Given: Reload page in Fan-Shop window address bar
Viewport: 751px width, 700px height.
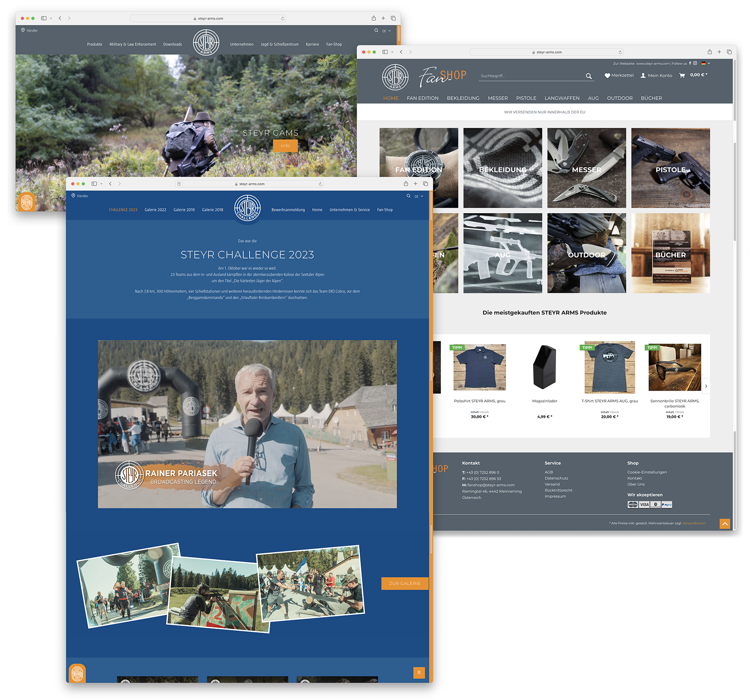Looking at the screenshot, I should point(620,52).
